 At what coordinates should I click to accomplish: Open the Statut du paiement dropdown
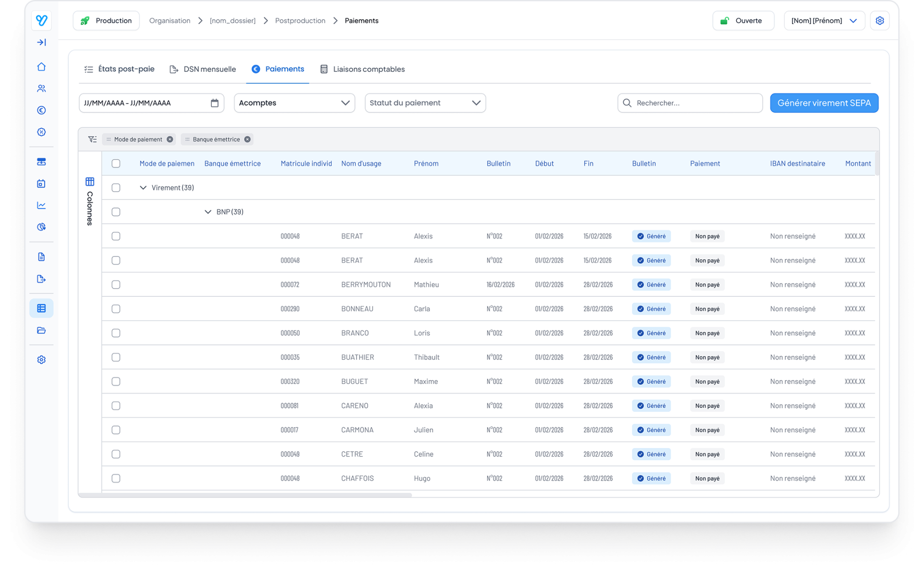point(425,103)
